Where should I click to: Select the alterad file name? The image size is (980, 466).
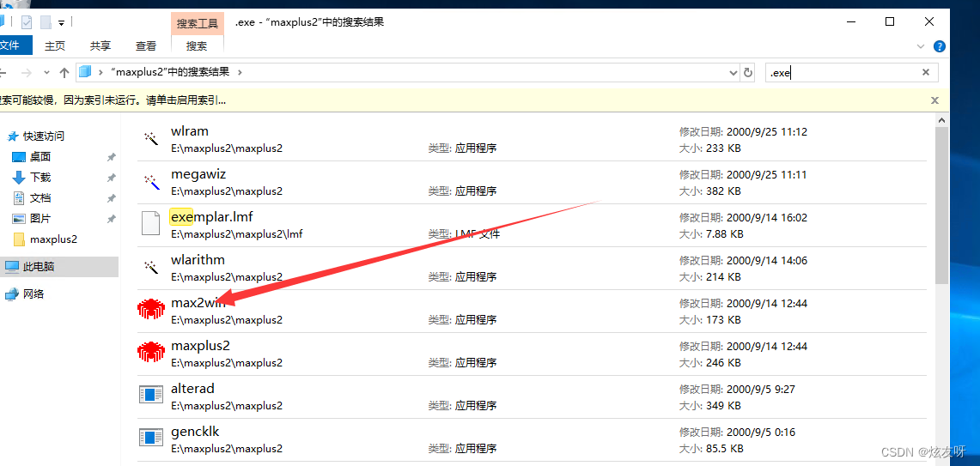pos(192,388)
